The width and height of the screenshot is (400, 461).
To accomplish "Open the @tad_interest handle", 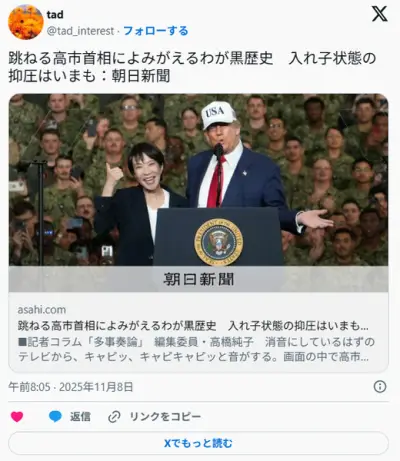I will coord(80,31).
